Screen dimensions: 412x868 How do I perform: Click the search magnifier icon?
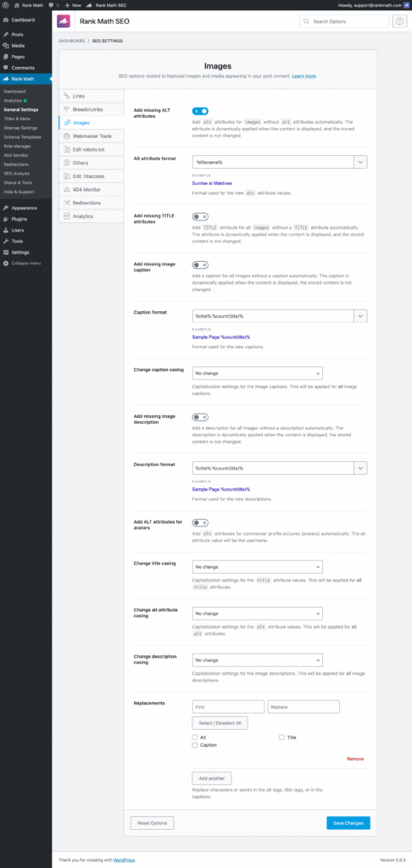tap(307, 21)
